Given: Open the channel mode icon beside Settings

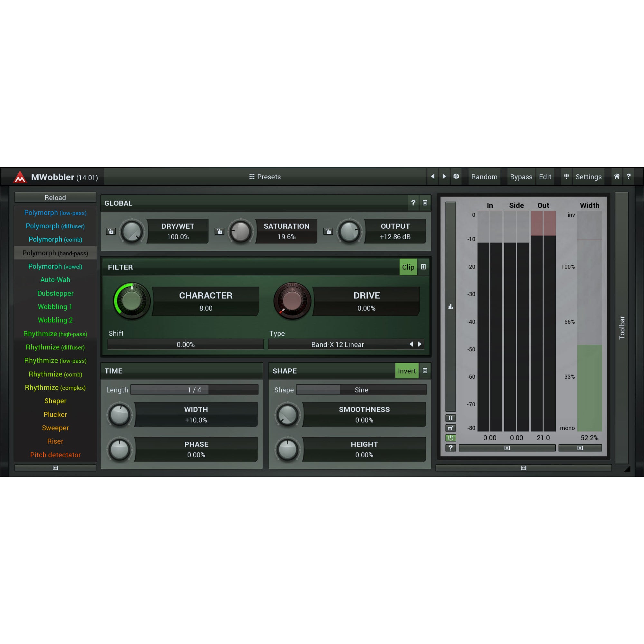Looking at the screenshot, I should click(566, 176).
